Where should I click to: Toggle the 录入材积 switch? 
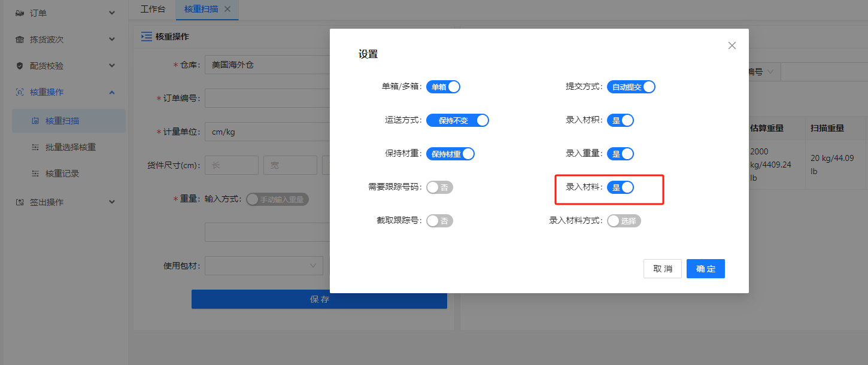click(620, 120)
